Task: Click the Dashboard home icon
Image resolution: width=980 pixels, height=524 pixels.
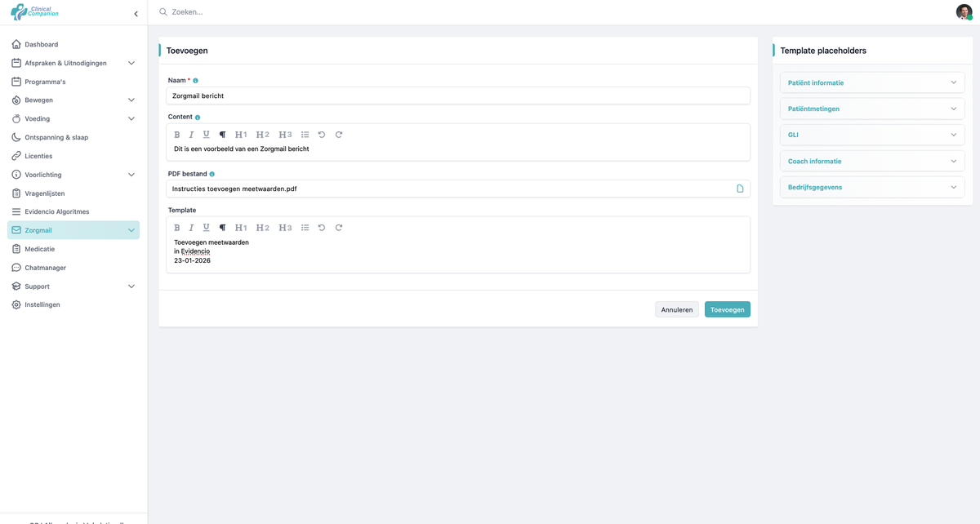Action: pos(16,44)
